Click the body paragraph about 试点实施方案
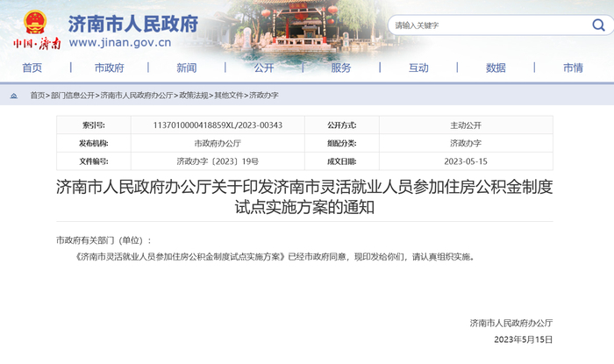The height and width of the screenshot is (364, 614). point(275,257)
